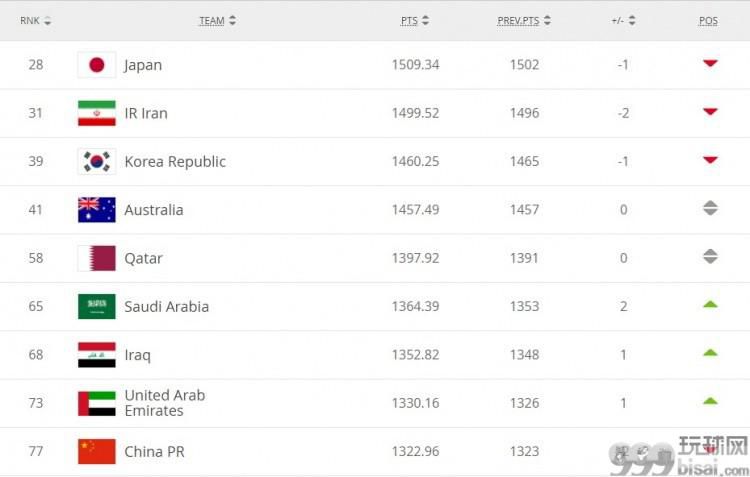Sort by TEAM column sort arrows
This screenshot has height=477, width=750.
pyautogui.click(x=232, y=21)
